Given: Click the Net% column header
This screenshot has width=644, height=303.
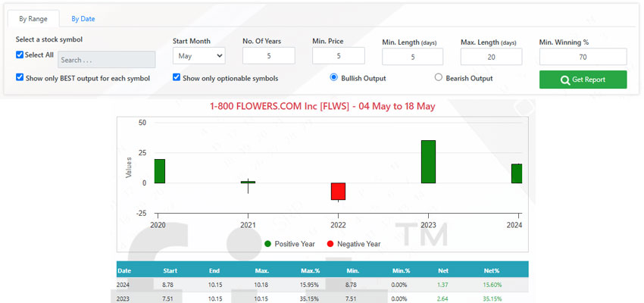Looking at the screenshot, I should (x=492, y=270).
